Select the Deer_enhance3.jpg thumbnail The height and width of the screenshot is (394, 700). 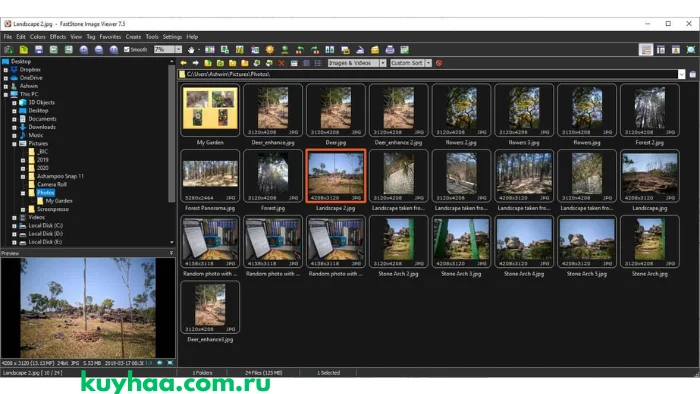click(210, 307)
